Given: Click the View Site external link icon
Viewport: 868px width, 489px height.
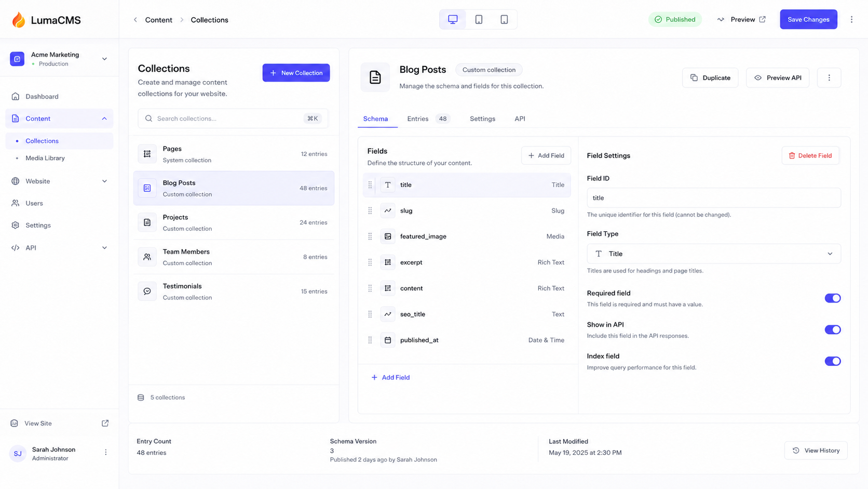Looking at the screenshot, I should [105, 423].
